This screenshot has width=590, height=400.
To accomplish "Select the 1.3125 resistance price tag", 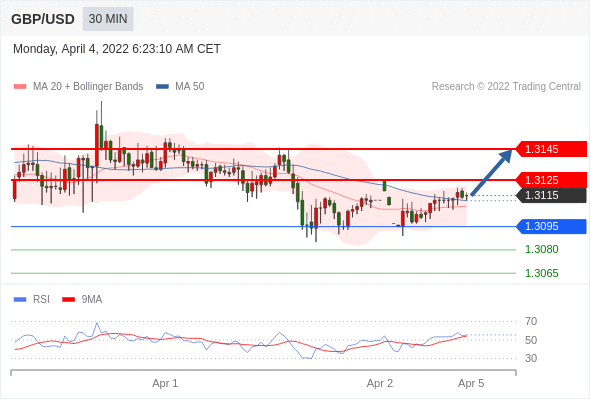I will point(551,180).
